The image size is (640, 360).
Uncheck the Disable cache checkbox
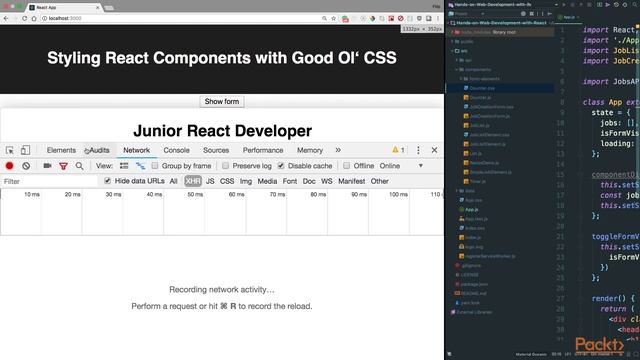tap(281, 166)
